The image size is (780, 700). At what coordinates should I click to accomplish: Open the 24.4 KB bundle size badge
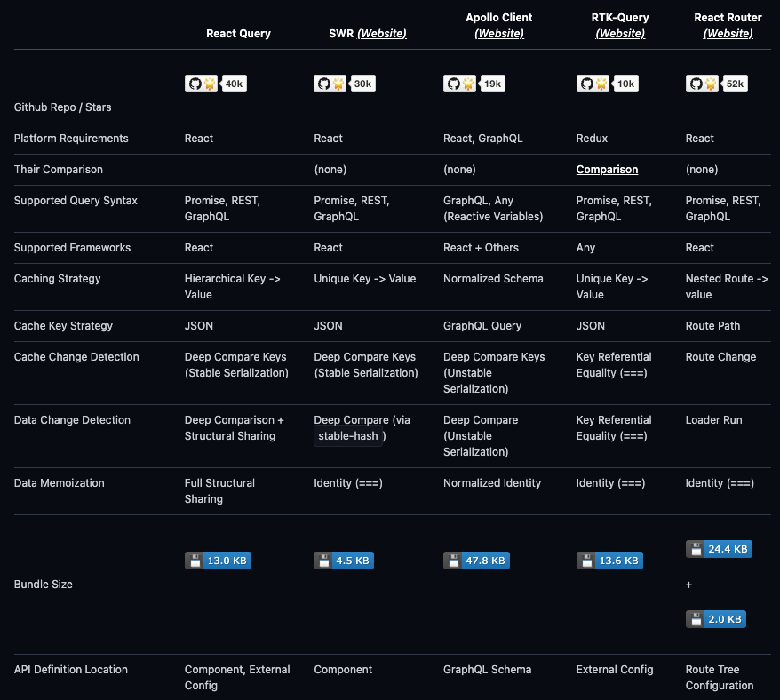pos(719,549)
